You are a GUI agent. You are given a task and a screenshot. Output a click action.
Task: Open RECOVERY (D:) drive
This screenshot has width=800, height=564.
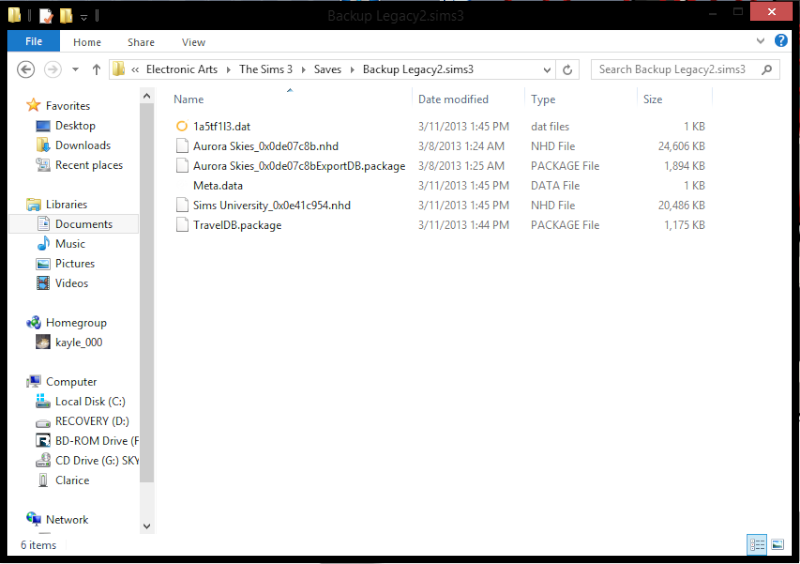point(92,422)
